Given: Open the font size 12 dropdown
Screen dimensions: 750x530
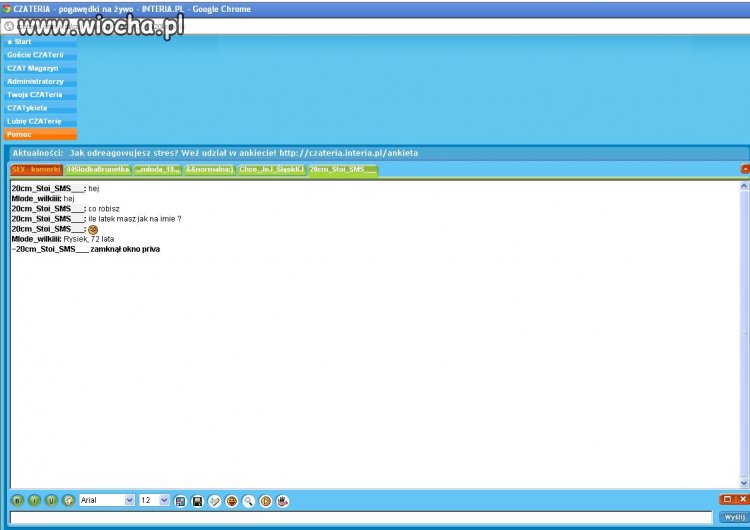Looking at the screenshot, I should click(154, 500).
